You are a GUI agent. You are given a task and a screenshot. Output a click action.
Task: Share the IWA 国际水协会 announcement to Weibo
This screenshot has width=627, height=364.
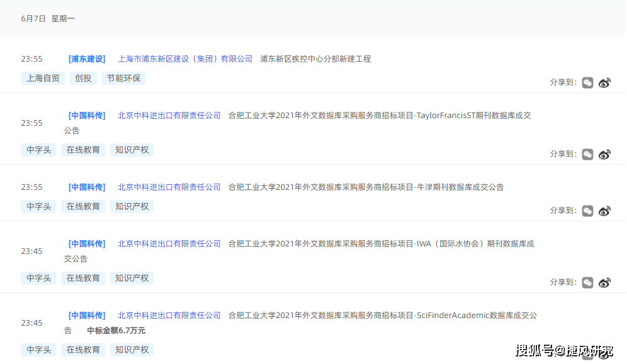[x=604, y=282]
